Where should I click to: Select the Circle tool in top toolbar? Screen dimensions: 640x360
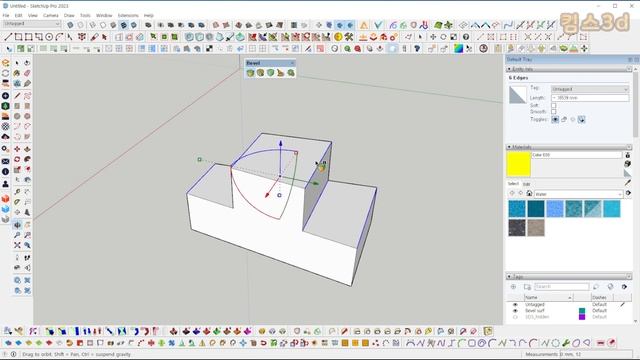pos(49,37)
